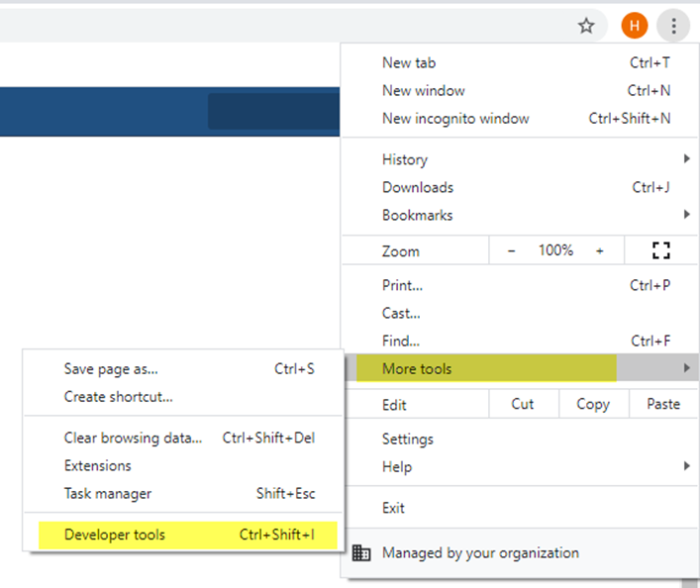Decrease zoom with the minus button
The image size is (700, 588).
tap(511, 250)
